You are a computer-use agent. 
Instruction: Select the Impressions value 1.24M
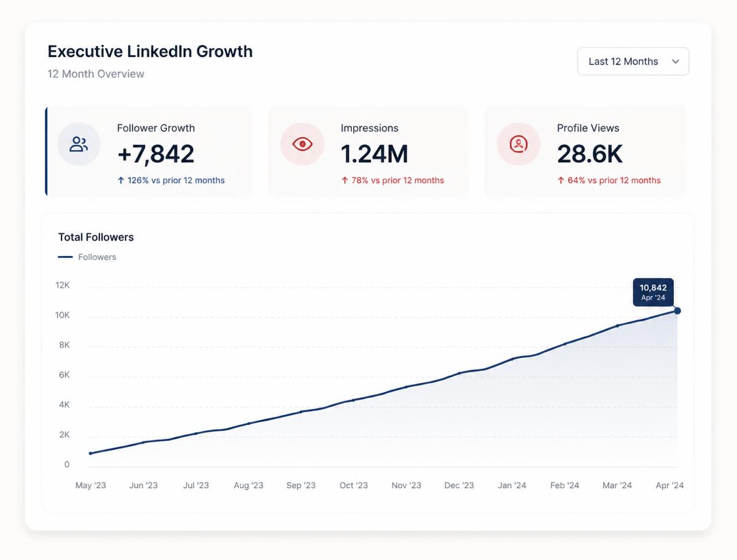point(375,154)
